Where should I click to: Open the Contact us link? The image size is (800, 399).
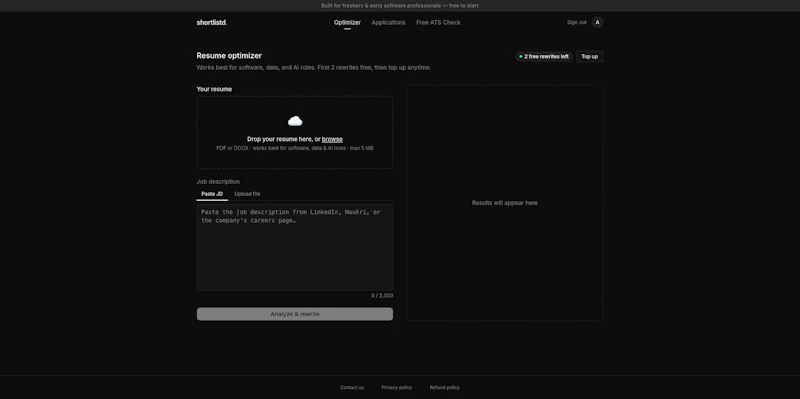click(x=352, y=388)
